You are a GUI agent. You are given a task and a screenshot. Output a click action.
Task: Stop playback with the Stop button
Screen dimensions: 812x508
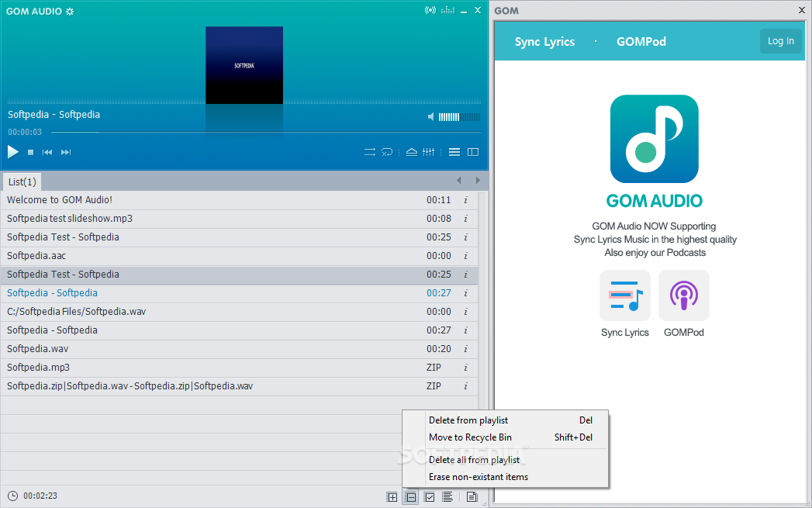coord(30,152)
